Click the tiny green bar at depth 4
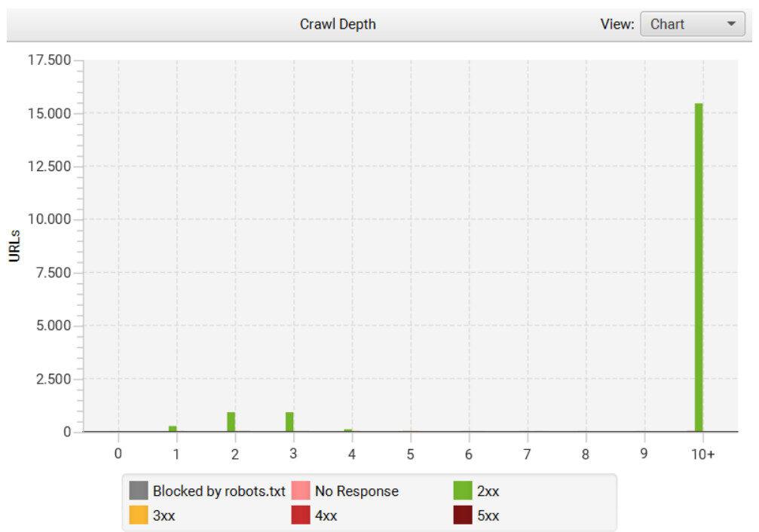 point(348,430)
